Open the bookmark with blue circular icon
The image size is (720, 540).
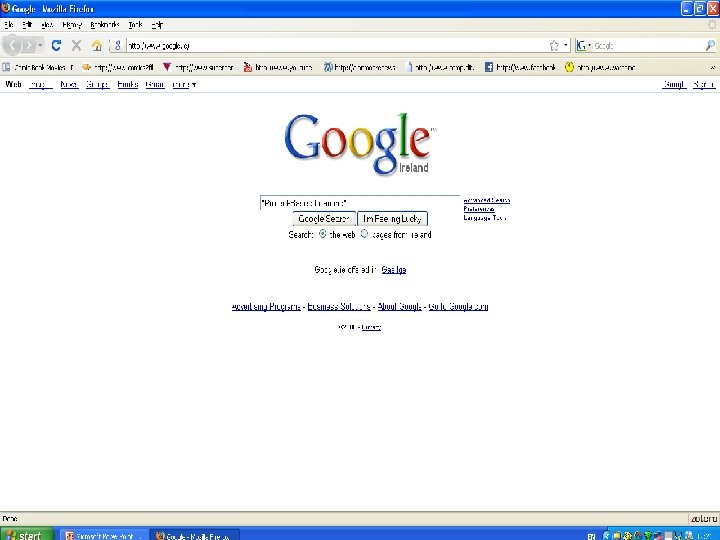(x=360, y=68)
